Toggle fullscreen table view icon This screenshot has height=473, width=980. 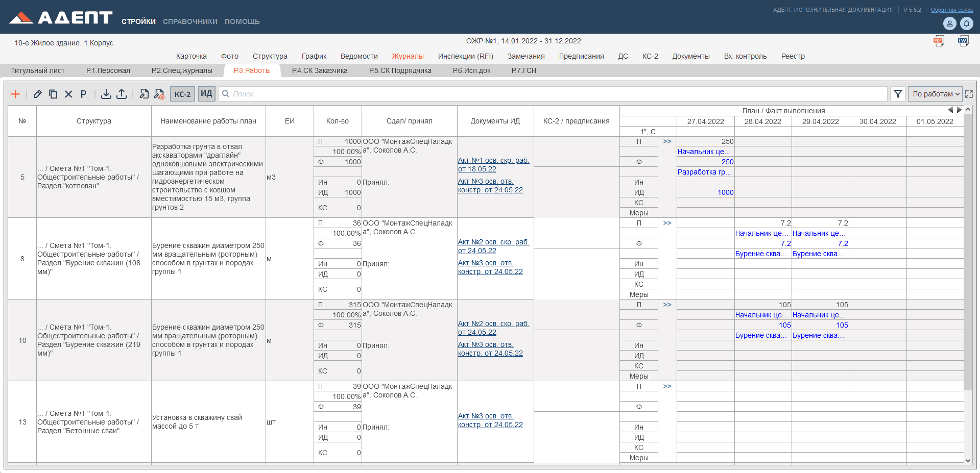click(969, 94)
